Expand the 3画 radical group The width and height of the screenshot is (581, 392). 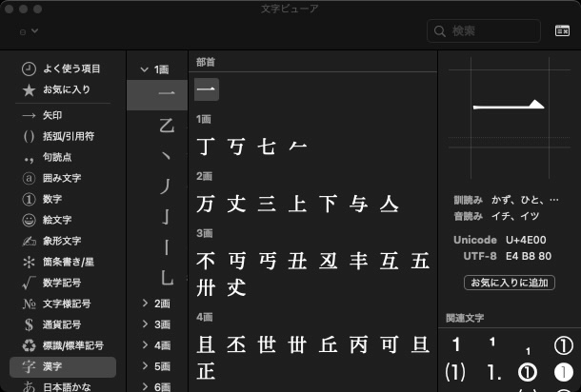[x=145, y=324]
